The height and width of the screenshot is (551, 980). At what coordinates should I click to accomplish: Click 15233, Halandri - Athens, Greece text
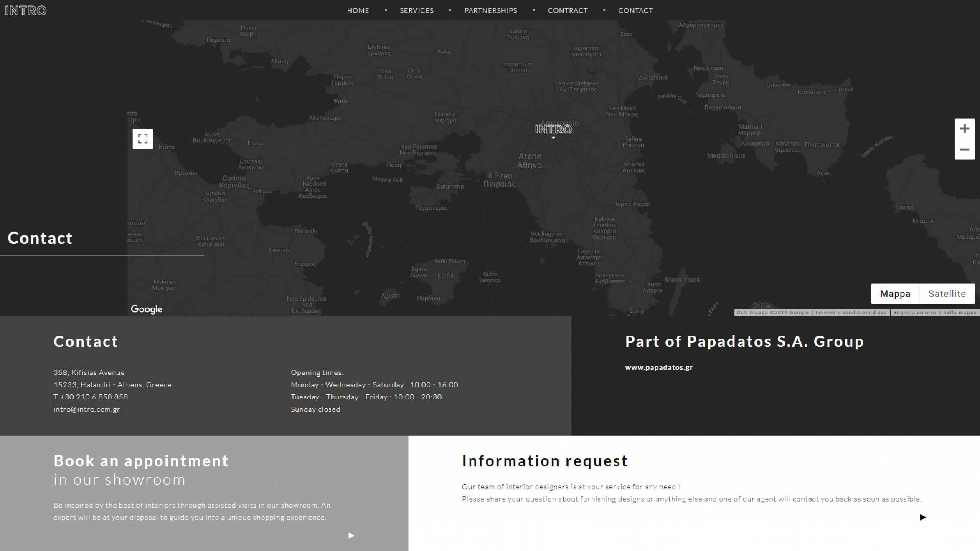[x=112, y=385]
